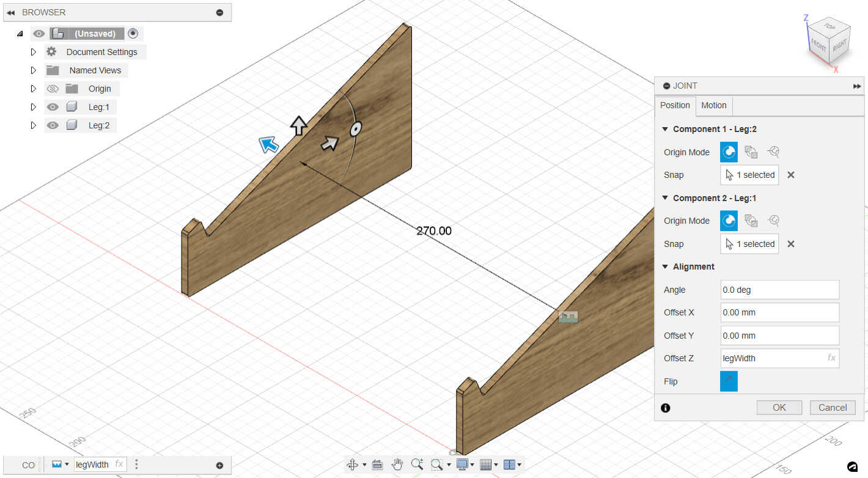Switch to the Motion tab
868x478 pixels.
714,105
